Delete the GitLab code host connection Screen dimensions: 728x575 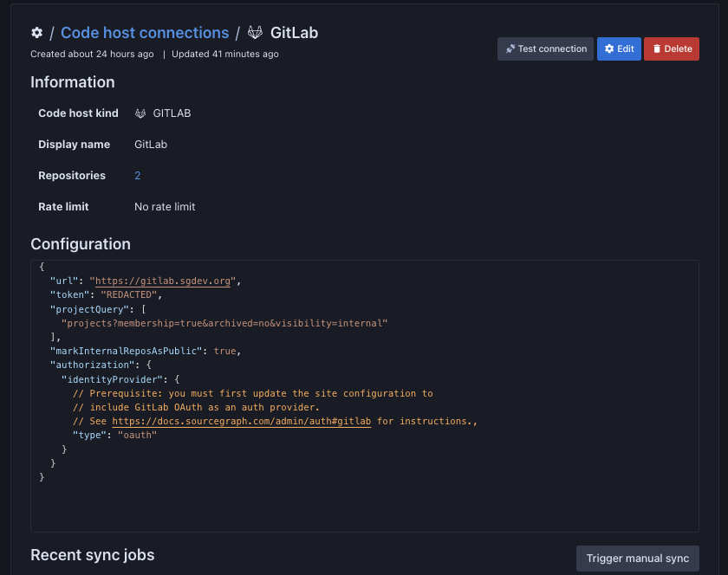click(x=672, y=48)
